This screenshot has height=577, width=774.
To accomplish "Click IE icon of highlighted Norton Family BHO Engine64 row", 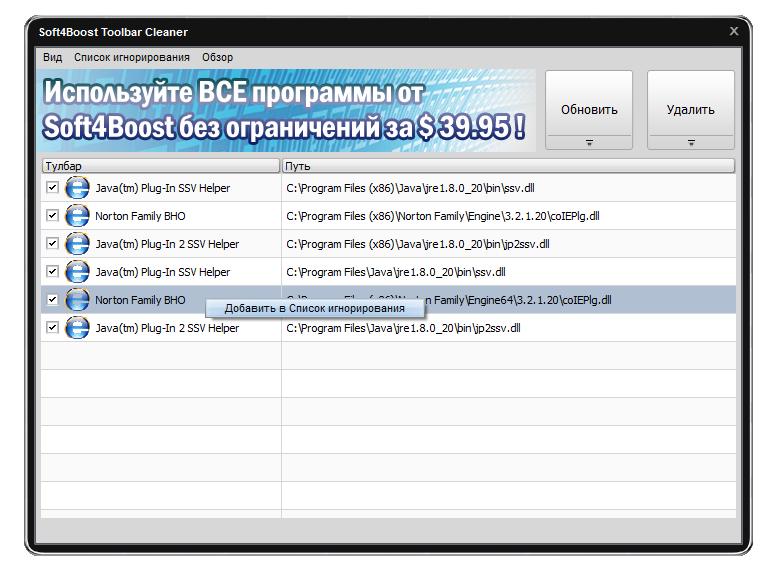I will point(77,300).
